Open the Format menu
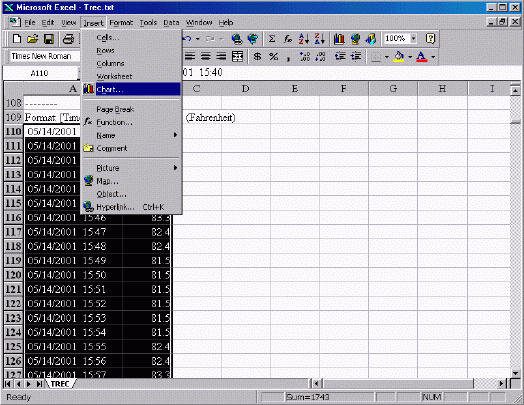524x405 pixels. point(121,23)
